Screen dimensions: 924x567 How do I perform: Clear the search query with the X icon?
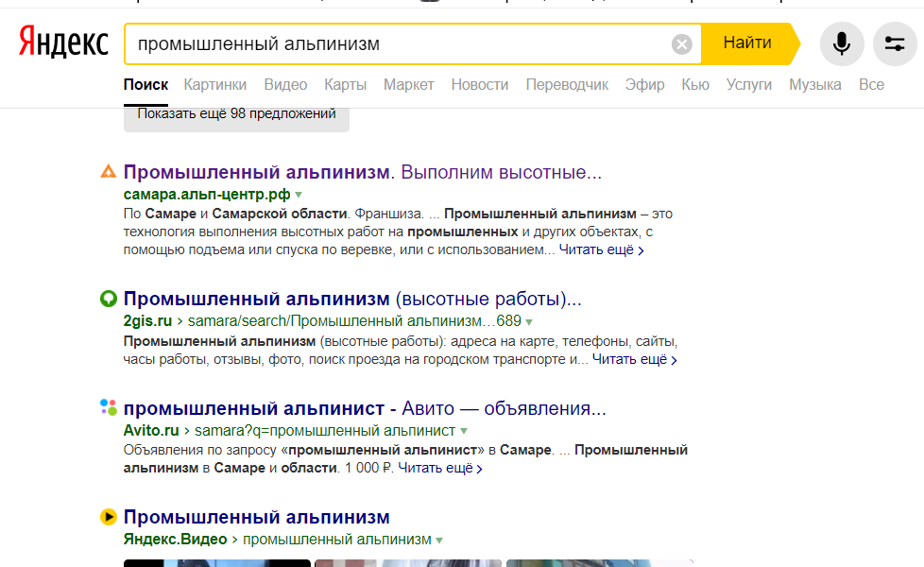pyautogui.click(x=682, y=44)
